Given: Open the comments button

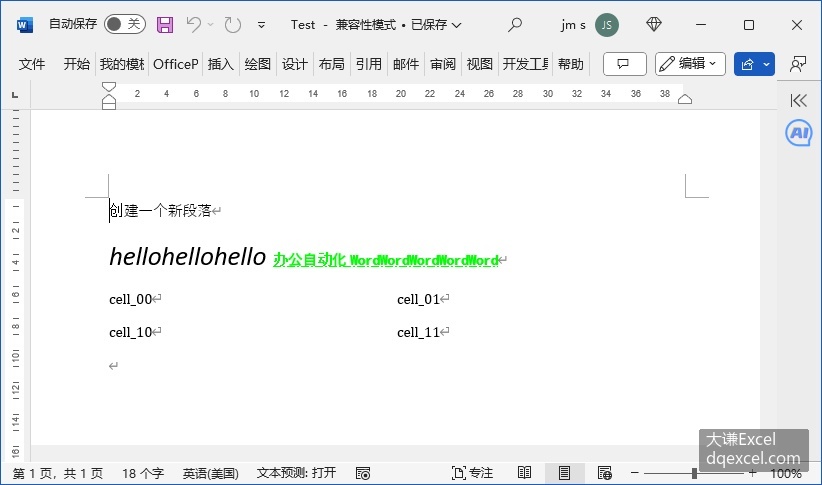Looking at the screenshot, I should point(624,64).
